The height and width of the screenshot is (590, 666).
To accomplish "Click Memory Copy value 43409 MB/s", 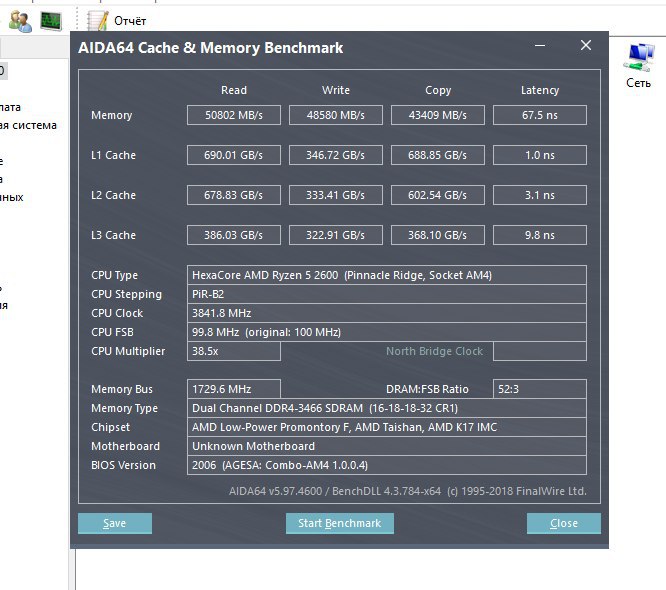I will [437, 115].
